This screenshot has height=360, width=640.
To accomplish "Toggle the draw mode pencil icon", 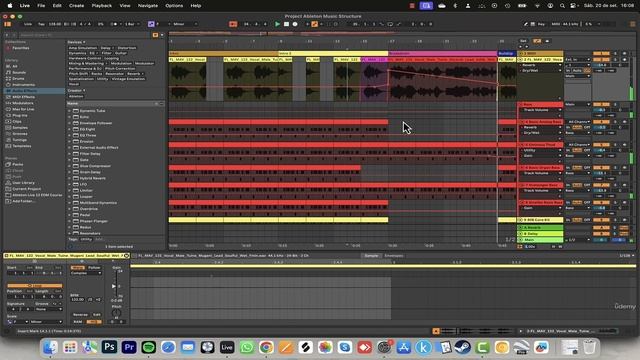I will click(x=526, y=24).
